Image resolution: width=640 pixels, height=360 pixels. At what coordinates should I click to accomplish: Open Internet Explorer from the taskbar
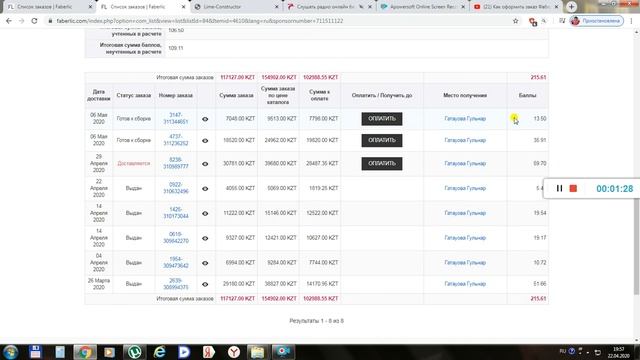click(160, 352)
